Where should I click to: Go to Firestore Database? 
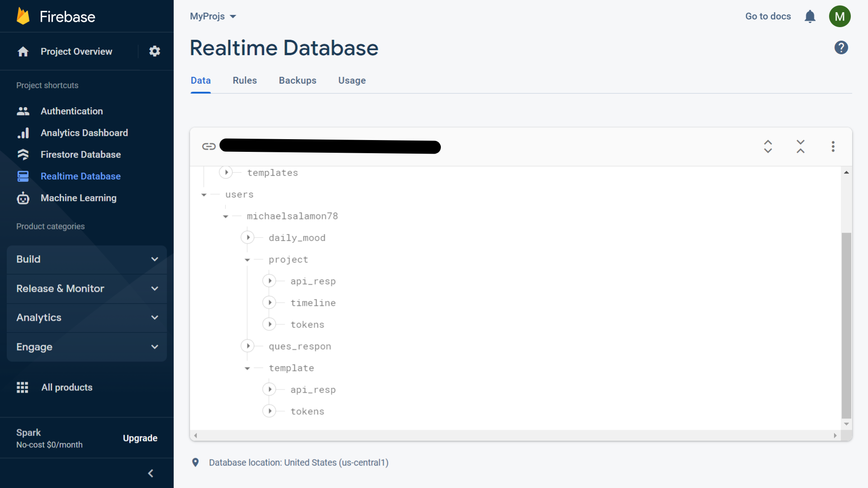81,154
